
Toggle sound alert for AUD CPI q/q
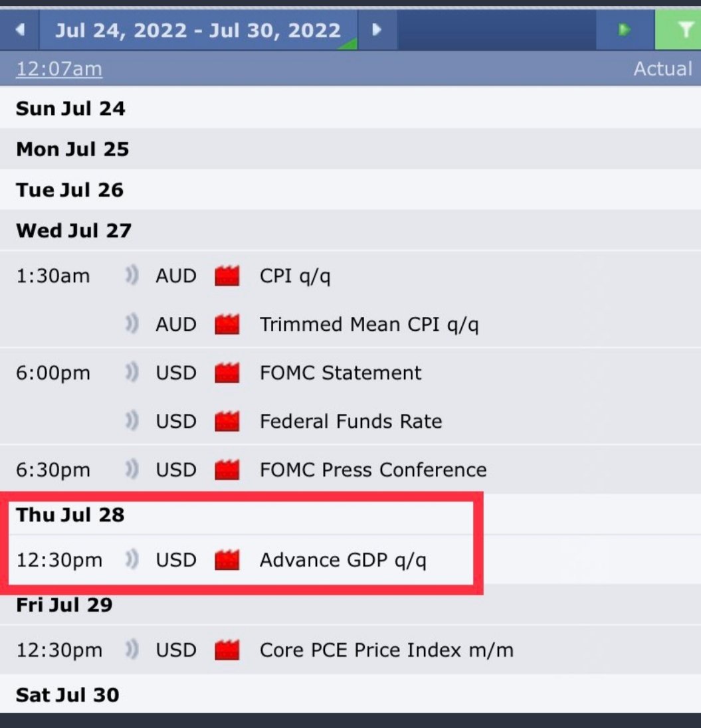[132, 275]
